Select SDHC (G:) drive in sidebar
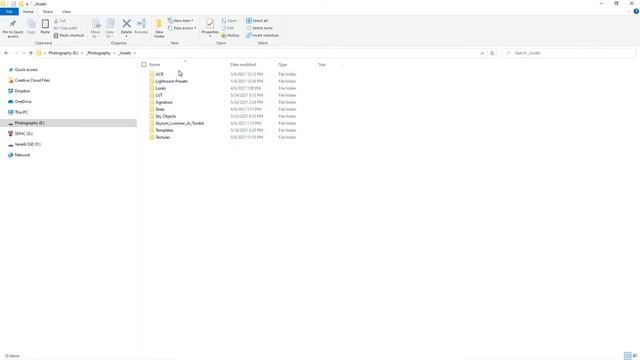This screenshot has height=360, width=640. pyautogui.click(x=23, y=133)
